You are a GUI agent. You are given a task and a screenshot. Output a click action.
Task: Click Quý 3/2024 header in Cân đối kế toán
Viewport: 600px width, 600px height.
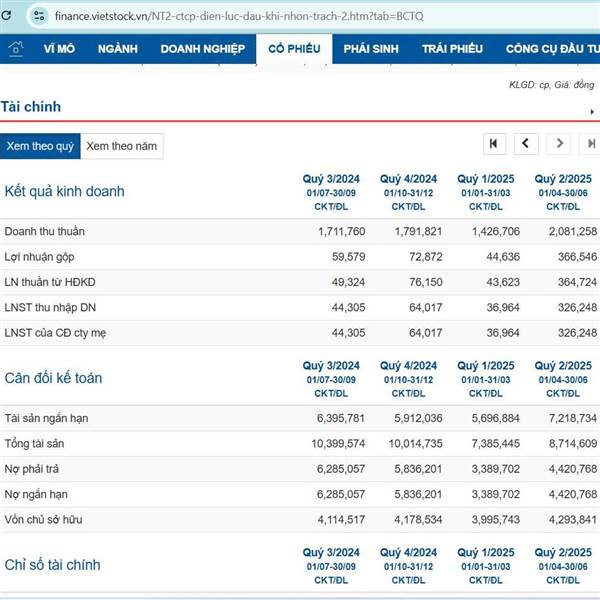(331, 365)
